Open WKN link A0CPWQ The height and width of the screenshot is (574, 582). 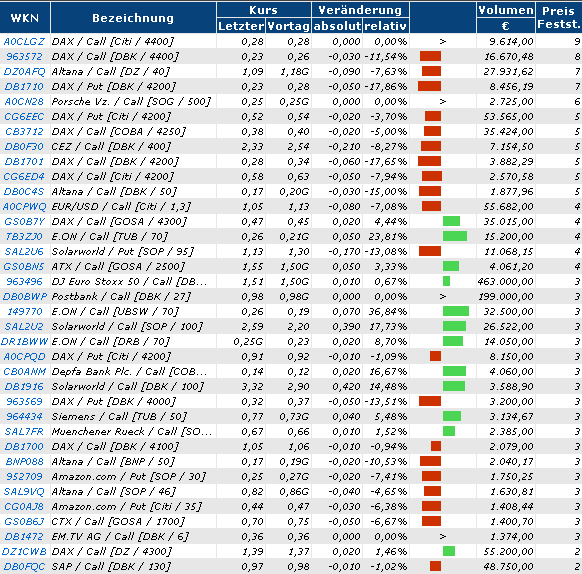coord(24,206)
